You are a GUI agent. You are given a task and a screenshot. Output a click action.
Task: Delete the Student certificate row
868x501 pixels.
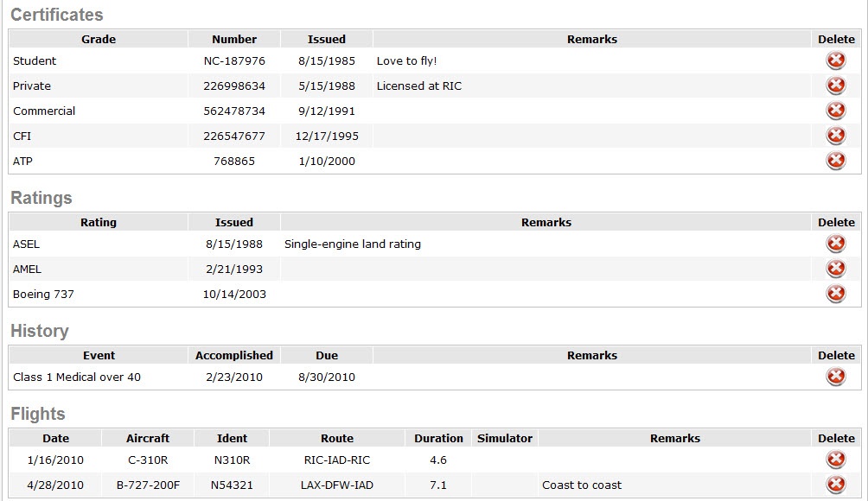tap(836, 60)
